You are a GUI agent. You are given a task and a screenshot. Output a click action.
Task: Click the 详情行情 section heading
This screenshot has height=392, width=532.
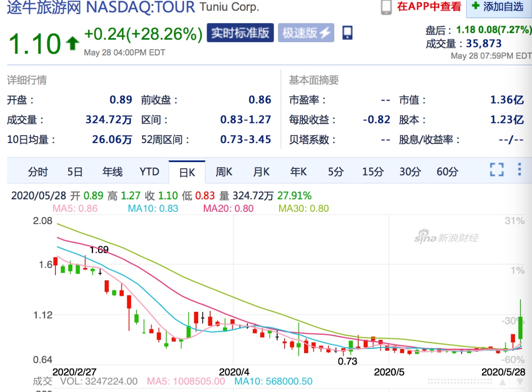27,80
